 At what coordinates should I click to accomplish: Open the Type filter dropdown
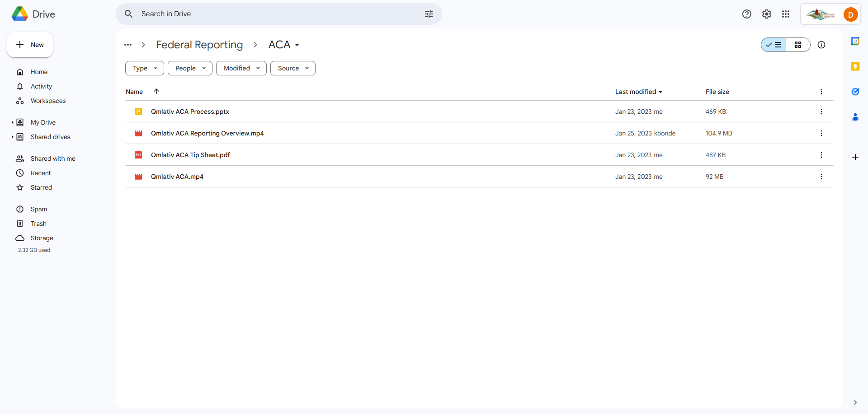(145, 68)
